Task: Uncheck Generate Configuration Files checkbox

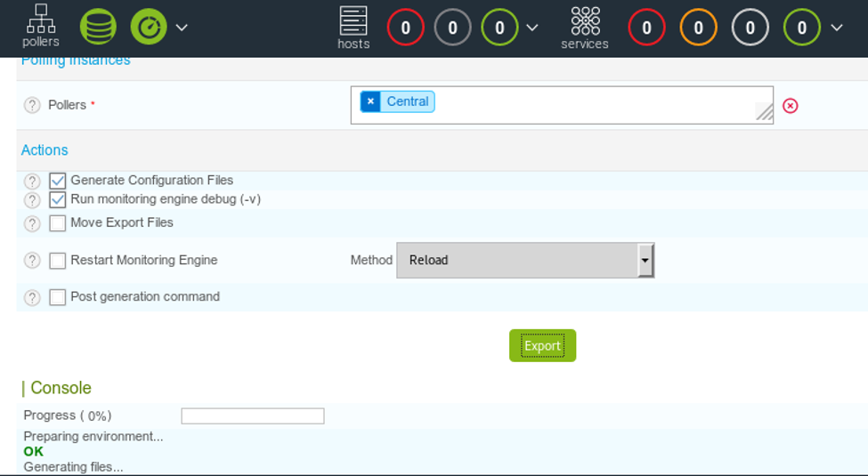Action: pyautogui.click(x=58, y=181)
